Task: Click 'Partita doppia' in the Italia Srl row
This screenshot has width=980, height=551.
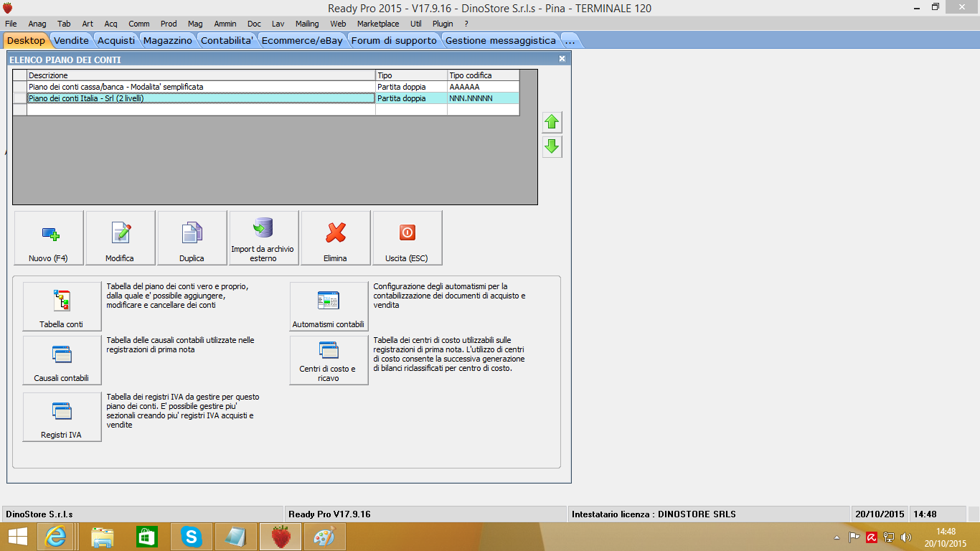Action: (x=412, y=98)
